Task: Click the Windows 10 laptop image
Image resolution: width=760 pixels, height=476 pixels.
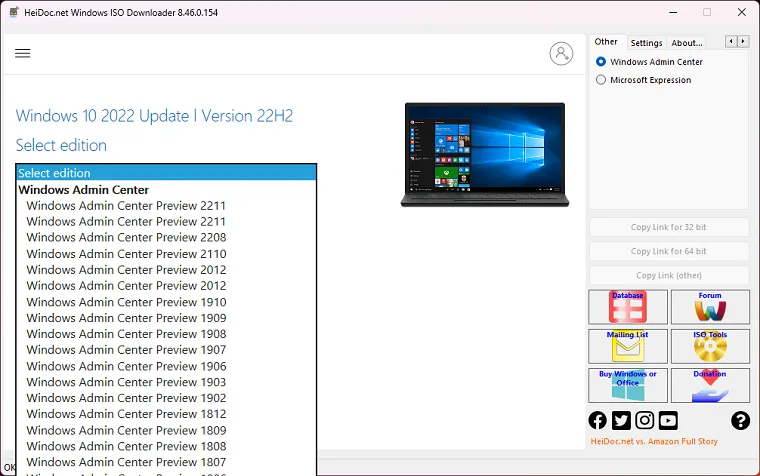Action: [485, 155]
